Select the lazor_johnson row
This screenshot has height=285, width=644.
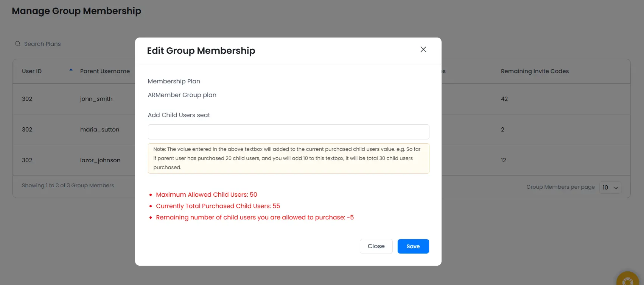click(x=100, y=160)
